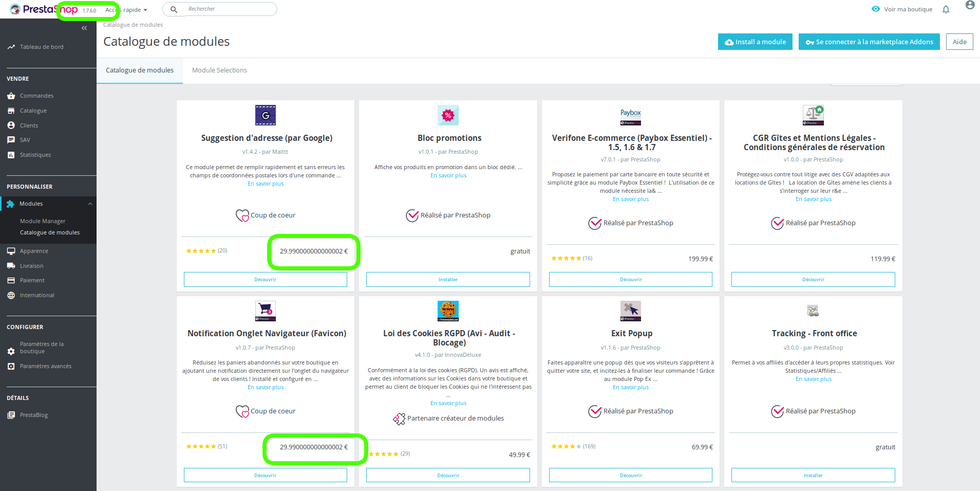This screenshot has width=980, height=491.
Task: Click En savoir plus under Bloc promotions
Action: (x=448, y=175)
